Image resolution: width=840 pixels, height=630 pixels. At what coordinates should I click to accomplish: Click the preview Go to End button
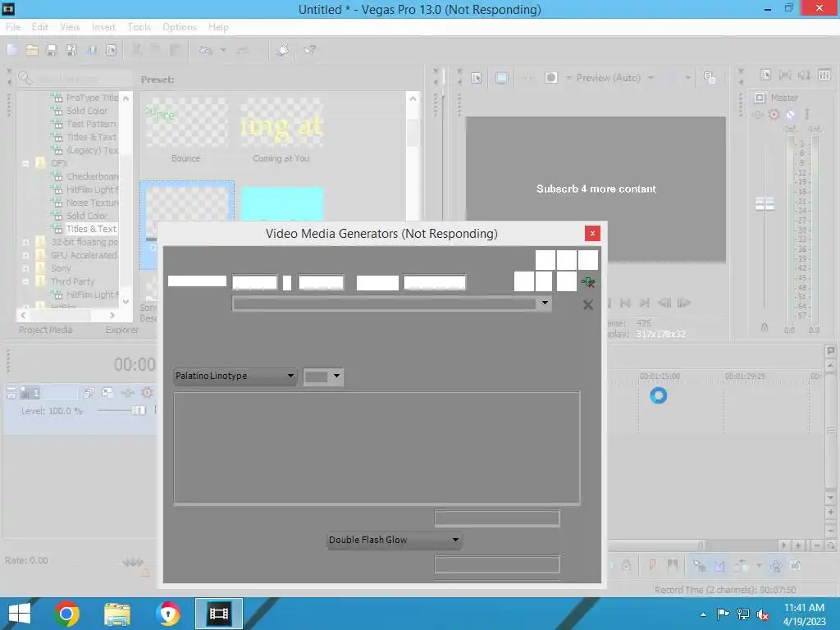coord(645,304)
